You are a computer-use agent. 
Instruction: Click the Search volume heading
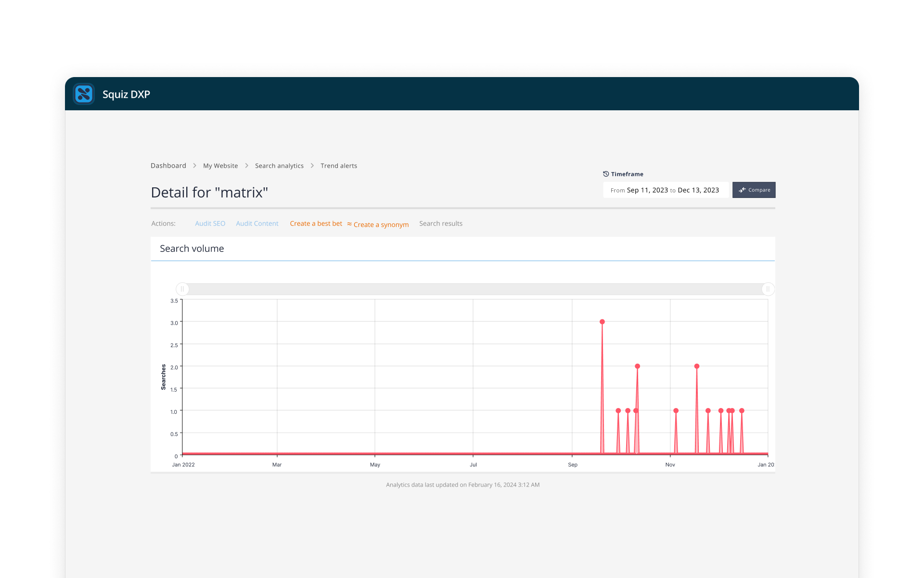click(x=192, y=249)
